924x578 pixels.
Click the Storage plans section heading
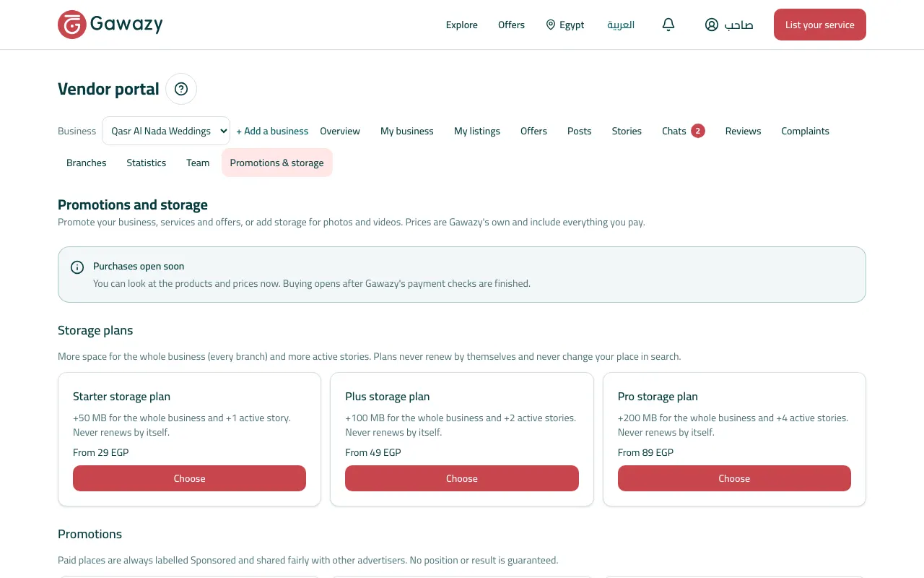click(x=95, y=330)
